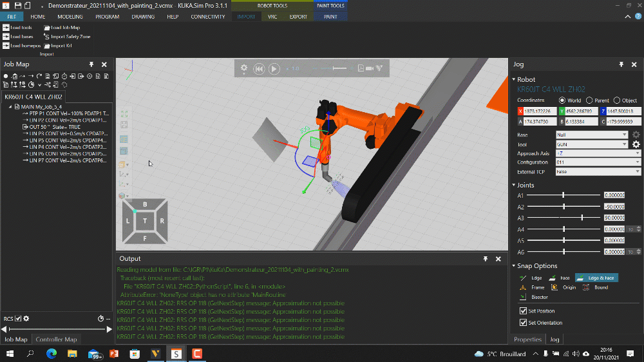
Task: Collapse the Robot section in Jog
Action: click(x=514, y=79)
